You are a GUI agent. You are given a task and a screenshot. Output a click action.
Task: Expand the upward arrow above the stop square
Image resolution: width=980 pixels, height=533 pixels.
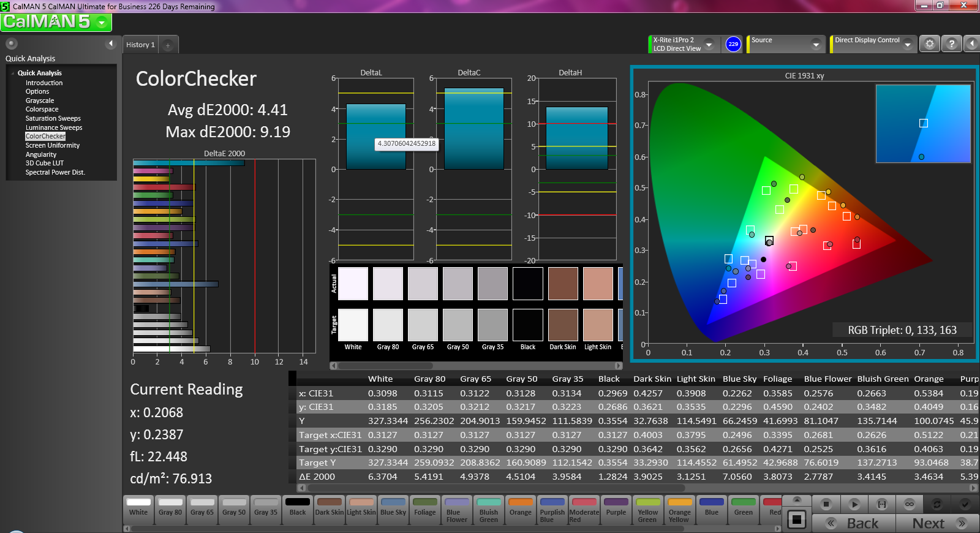click(x=797, y=501)
